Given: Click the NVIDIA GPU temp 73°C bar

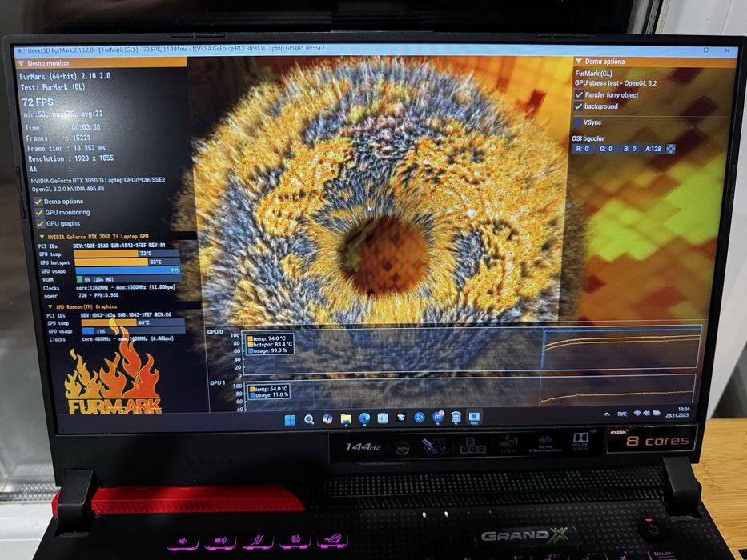Looking at the screenshot, I should tap(127, 254).
